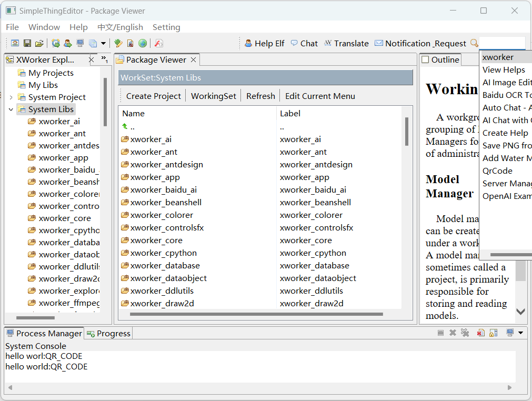Choose View Helps from search suggestions
532x401 pixels.
point(504,70)
